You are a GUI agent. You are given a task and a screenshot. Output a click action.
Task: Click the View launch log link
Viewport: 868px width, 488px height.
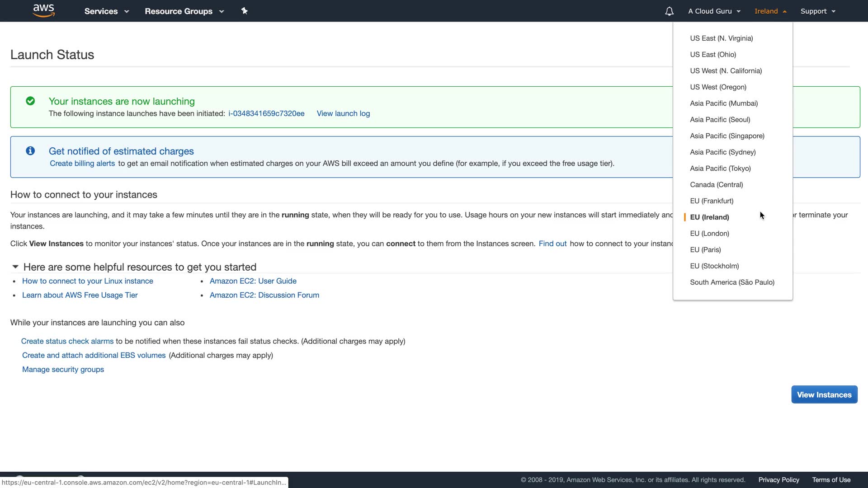coord(343,113)
